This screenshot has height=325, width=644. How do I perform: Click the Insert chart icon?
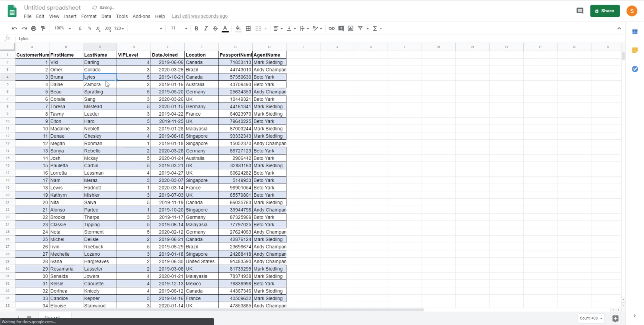(x=350, y=28)
